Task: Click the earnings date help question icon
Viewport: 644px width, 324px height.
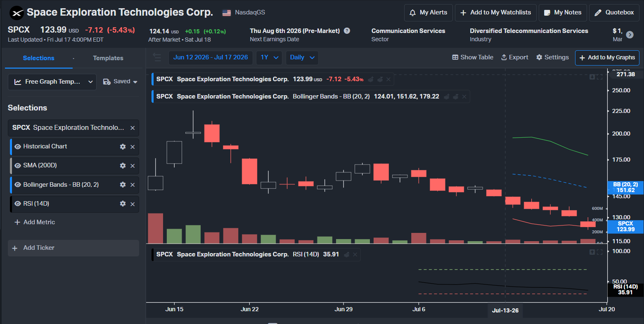Action: [347, 31]
